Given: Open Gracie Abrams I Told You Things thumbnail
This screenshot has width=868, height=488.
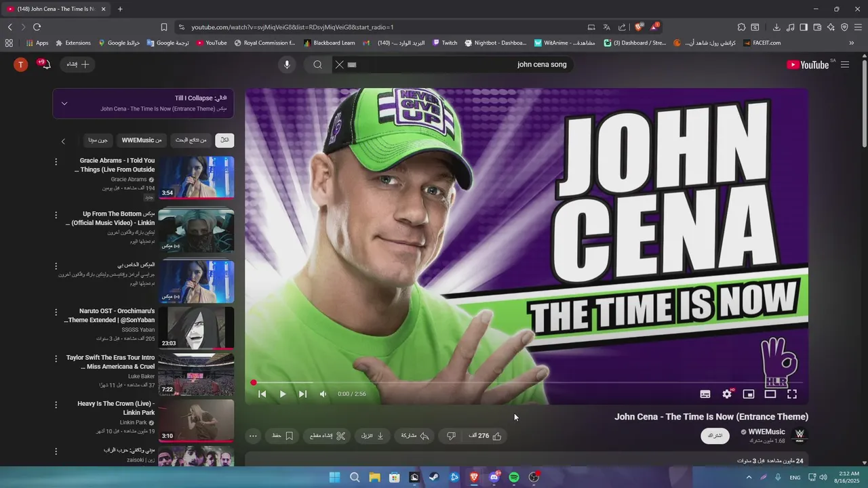Looking at the screenshot, I should (x=197, y=178).
